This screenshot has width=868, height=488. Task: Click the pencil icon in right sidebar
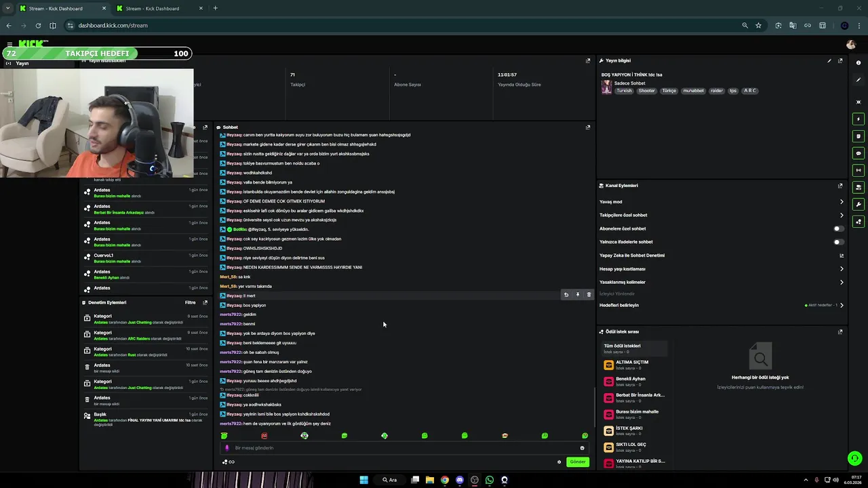click(859, 80)
